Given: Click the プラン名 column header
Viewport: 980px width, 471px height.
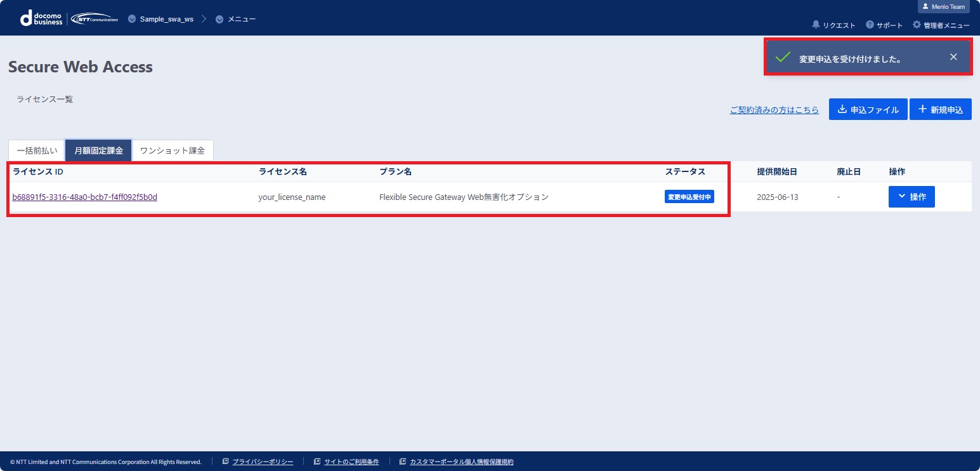Looking at the screenshot, I should point(395,171).
